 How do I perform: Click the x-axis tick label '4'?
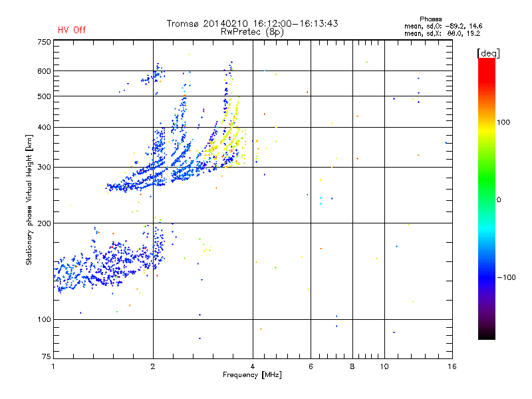(253, 366)
